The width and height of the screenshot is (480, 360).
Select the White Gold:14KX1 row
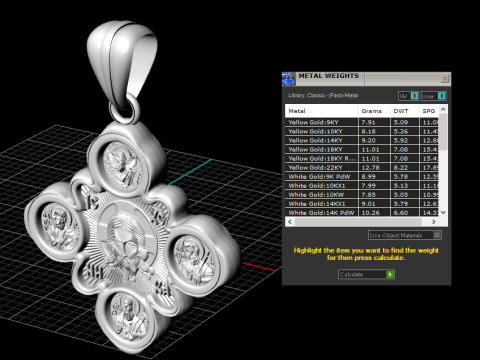(362, 203)
